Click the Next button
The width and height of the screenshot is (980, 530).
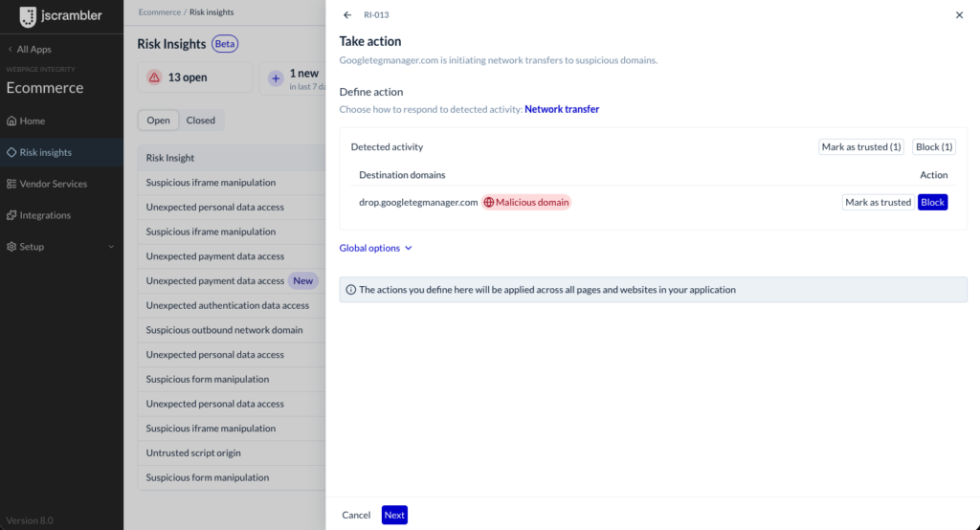(394, 515)
